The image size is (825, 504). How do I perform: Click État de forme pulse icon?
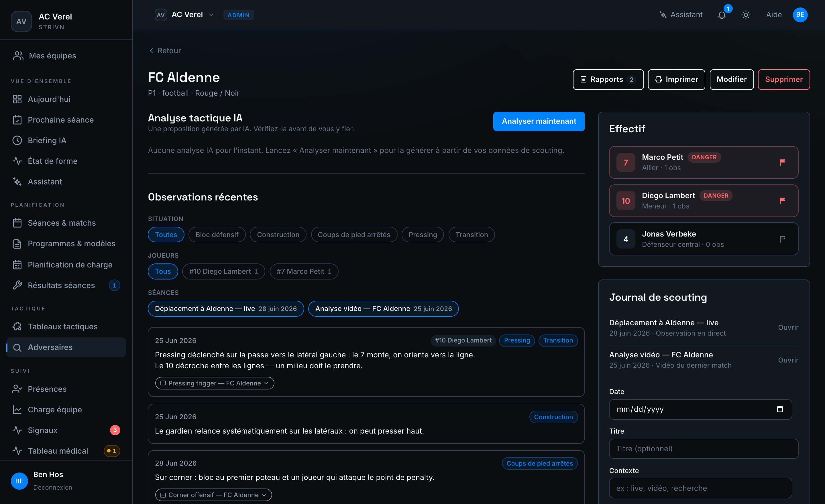point(17,161)
